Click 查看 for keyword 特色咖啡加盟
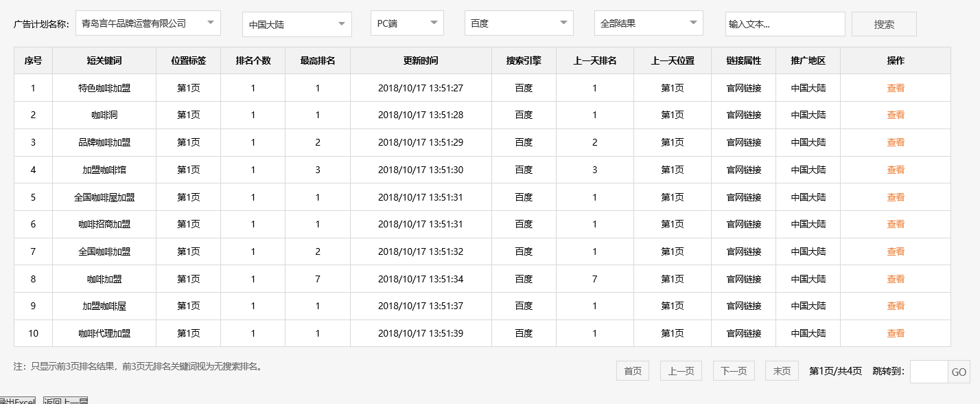The width and height of the screenshot is (980, 404). [x=896, y=88]
